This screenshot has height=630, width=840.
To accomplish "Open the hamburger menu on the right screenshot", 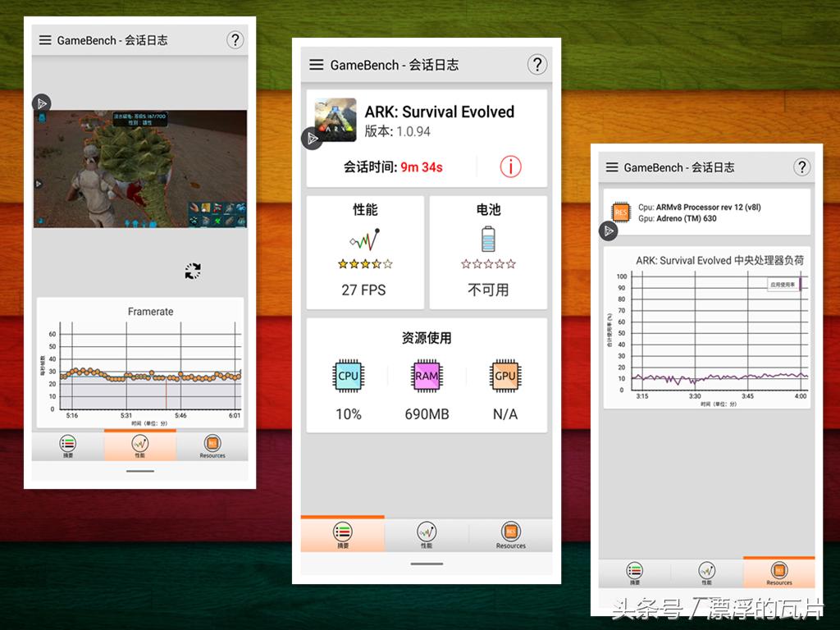I will click(611, 167).
